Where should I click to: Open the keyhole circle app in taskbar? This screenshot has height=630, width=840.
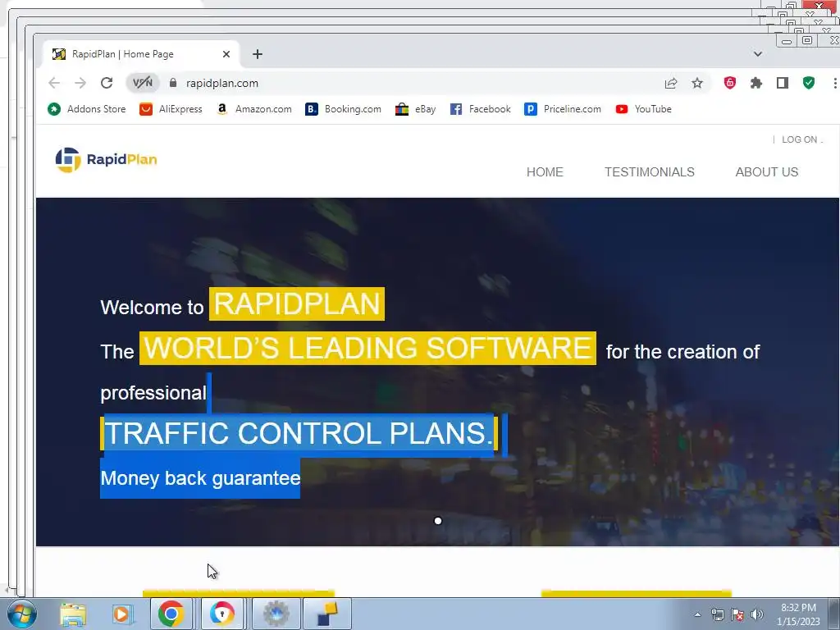point(221,614)
